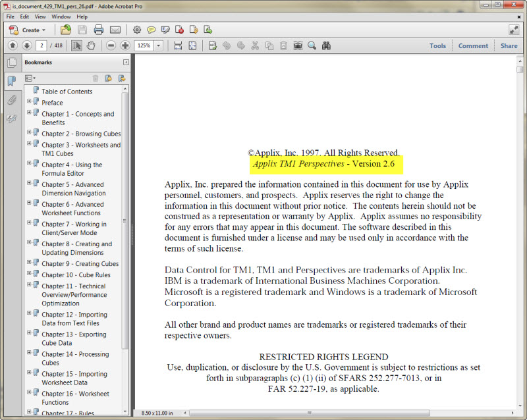
Task: Add a sticky note comment
Action: (152, 30)
